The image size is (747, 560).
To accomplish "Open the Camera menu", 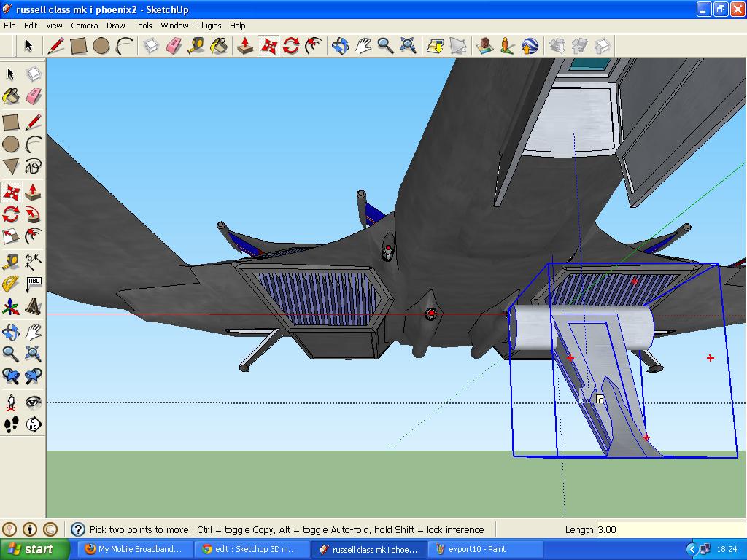I will click(x=85, y=26).
